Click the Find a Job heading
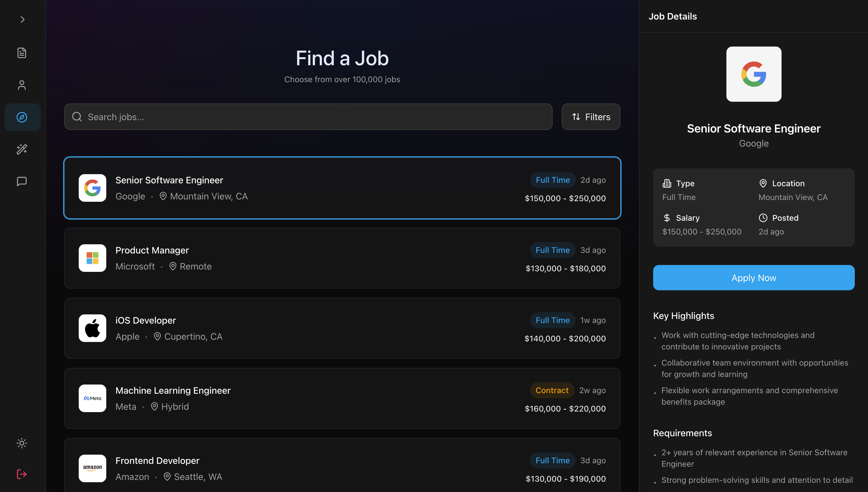 pyautogui.click(x=342, y=58)
